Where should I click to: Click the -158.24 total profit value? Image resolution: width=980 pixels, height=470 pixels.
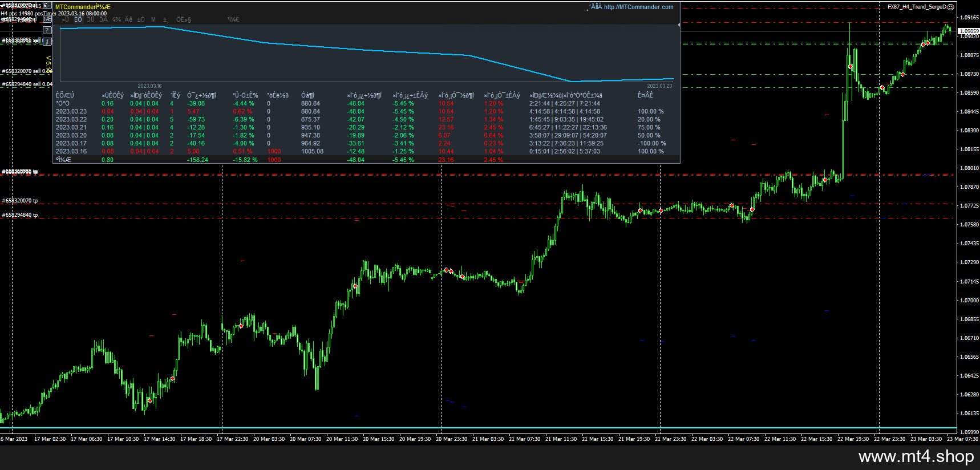pos(197,160)
